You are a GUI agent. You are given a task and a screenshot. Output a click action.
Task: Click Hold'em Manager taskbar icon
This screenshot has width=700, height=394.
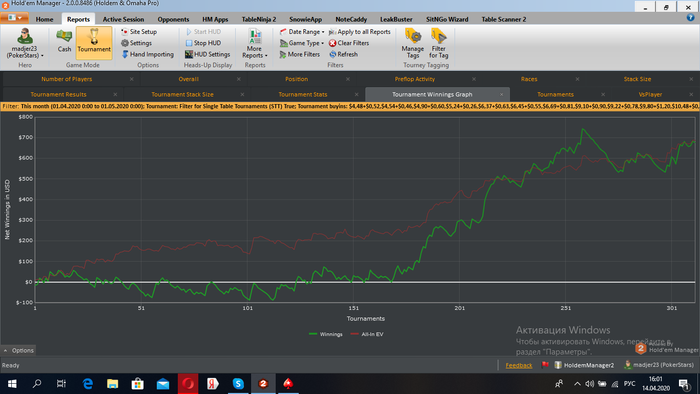[263, 383]
